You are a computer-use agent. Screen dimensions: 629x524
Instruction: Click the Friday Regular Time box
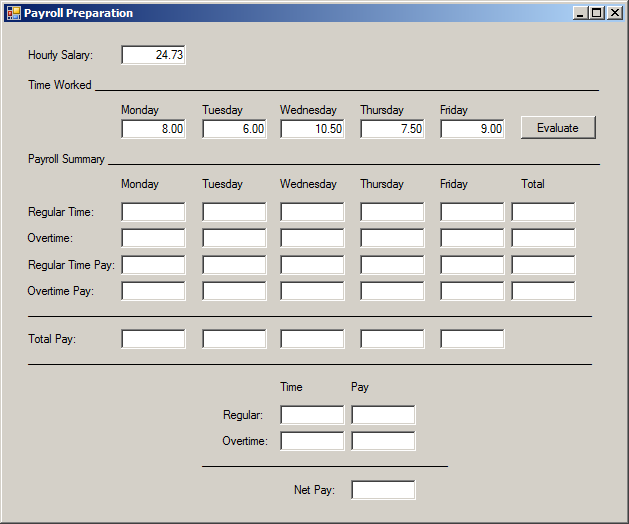[x=472, y=212]
